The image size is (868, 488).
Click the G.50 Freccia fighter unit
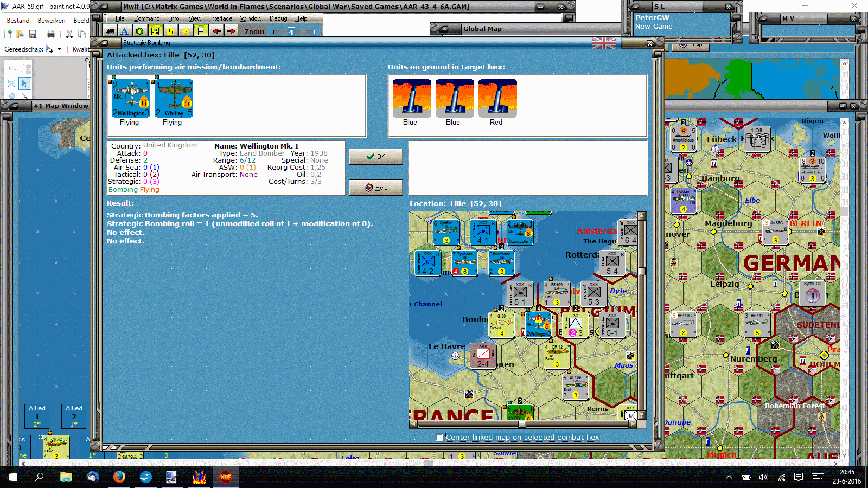501,325
